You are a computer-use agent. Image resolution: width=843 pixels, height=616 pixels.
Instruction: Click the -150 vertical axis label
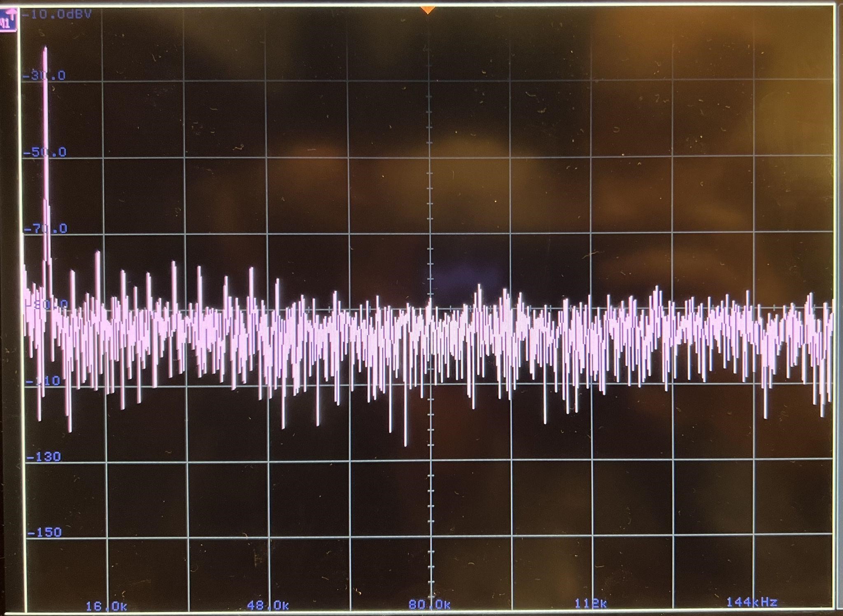click(x=45, y=532)
